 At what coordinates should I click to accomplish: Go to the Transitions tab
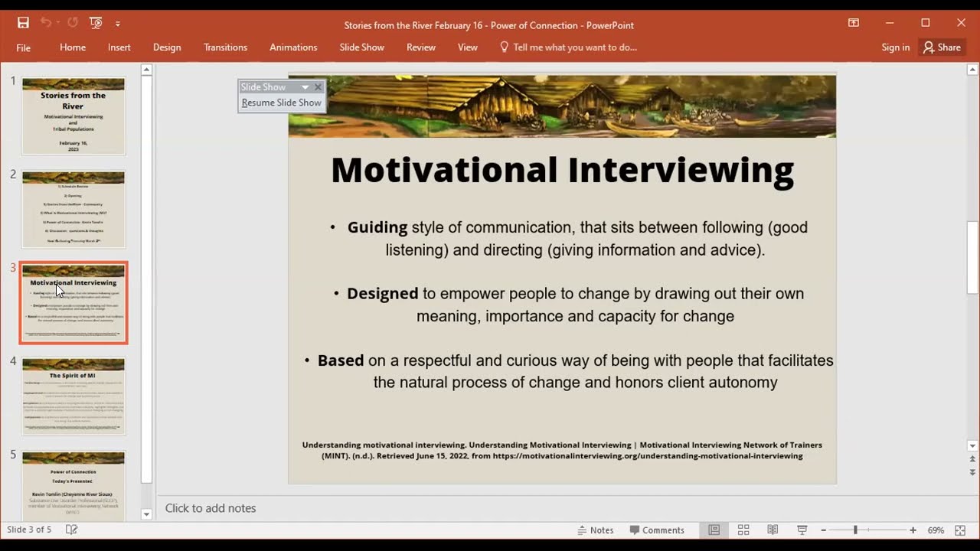tap(225, 47)
